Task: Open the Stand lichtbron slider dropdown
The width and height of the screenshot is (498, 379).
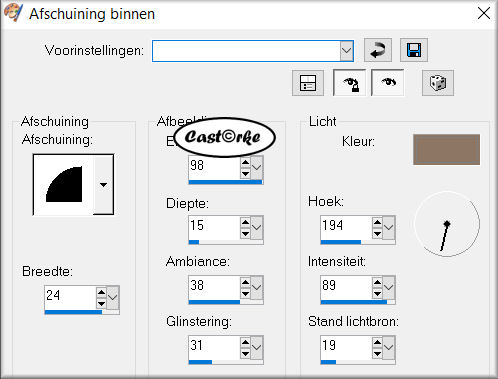Action: point(389,347)
